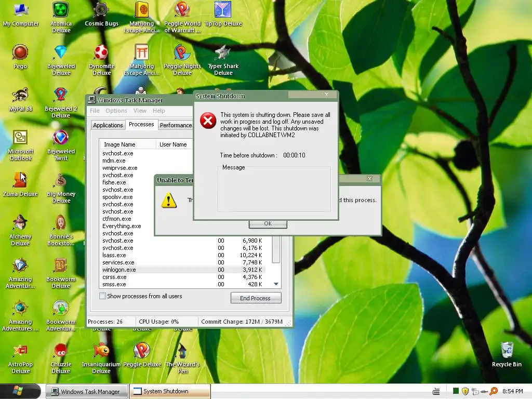Open the My Computer desktop icon
This screenshot has height=399, width=532.
(x=20, y=14)
